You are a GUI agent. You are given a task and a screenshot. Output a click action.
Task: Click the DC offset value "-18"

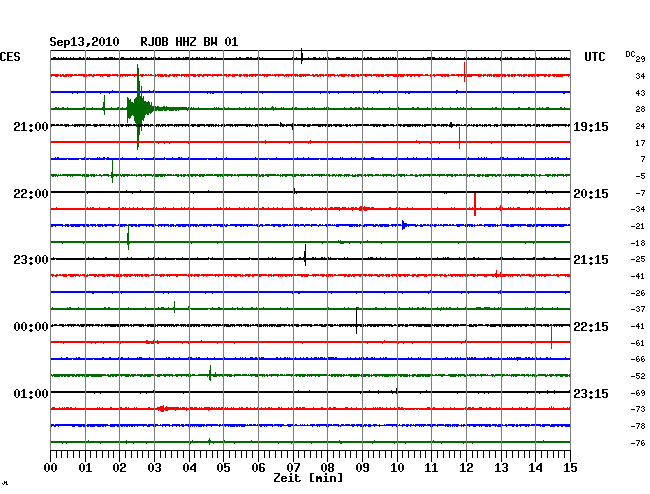(638, 243)
